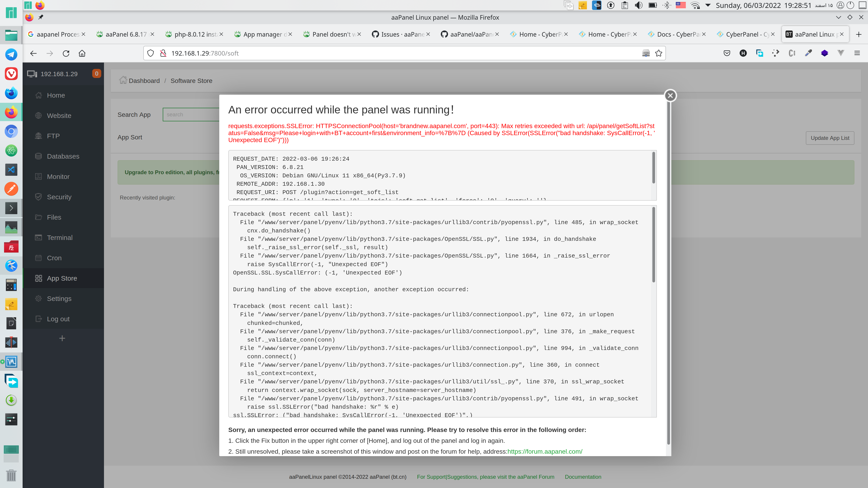This screenshot has width=868, height=488.
Task: Expand the system tray arrow
Action: point(708,5)
